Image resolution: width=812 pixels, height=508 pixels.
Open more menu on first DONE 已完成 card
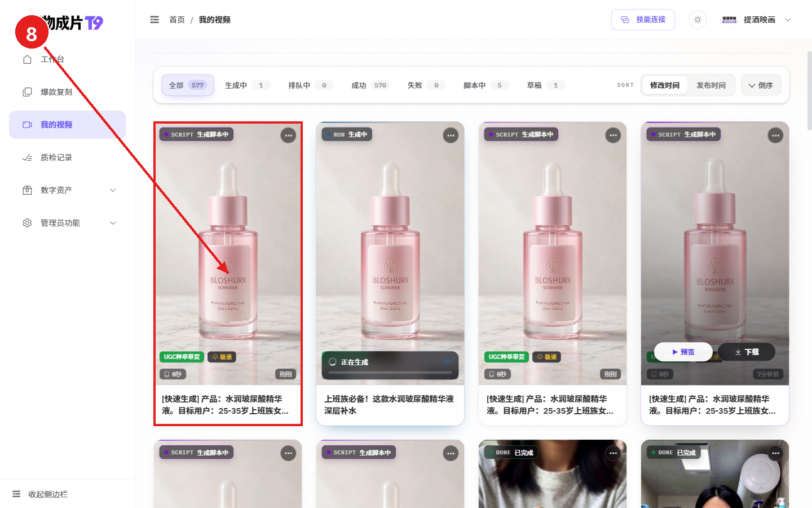pos(613,453)
